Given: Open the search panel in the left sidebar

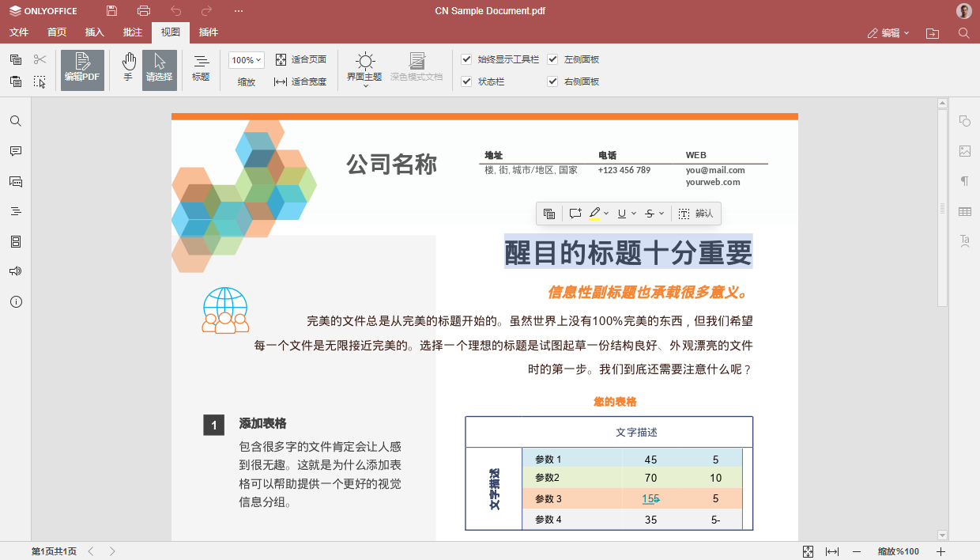Looking at the screenshot, I should pyautogui.click(x=16, y=121).
